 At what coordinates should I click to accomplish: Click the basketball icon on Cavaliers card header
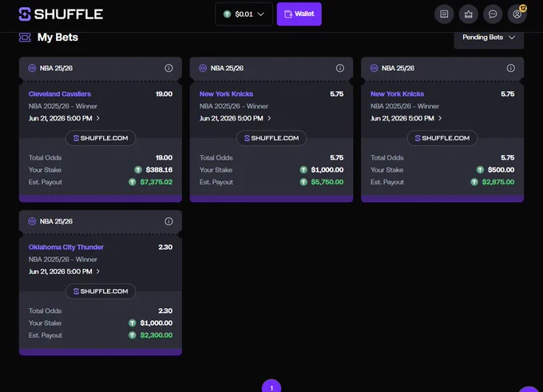tap(32, 68)
